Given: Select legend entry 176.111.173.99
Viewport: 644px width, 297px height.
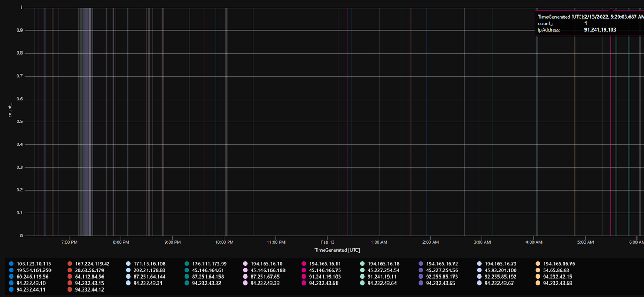Looking at the screenshot, I should click(x=206, y=264).
